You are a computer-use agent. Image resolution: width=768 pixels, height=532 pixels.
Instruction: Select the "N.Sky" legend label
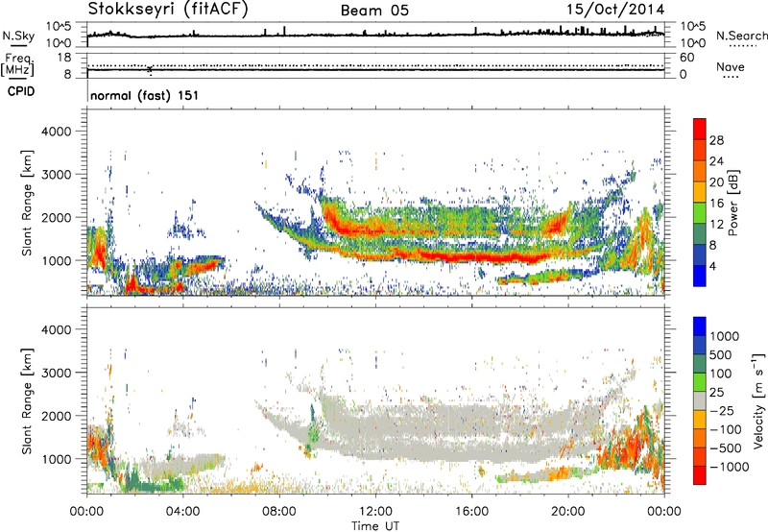18,36
